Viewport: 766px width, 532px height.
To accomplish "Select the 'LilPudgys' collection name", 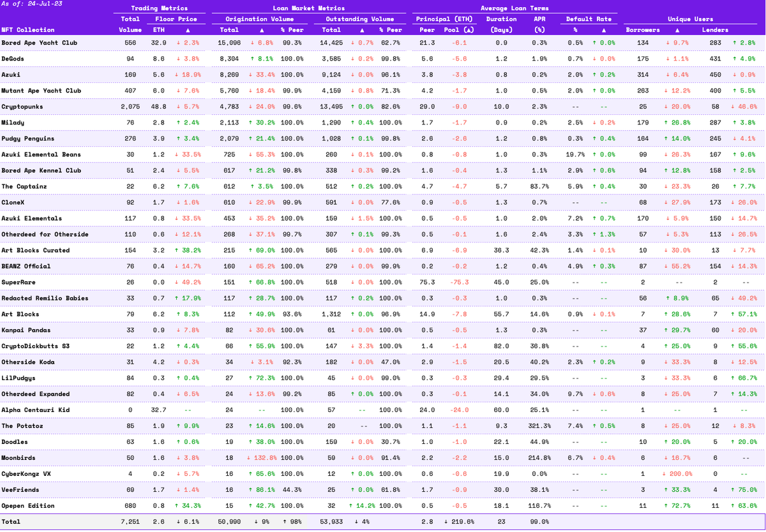I will (19, 378).
